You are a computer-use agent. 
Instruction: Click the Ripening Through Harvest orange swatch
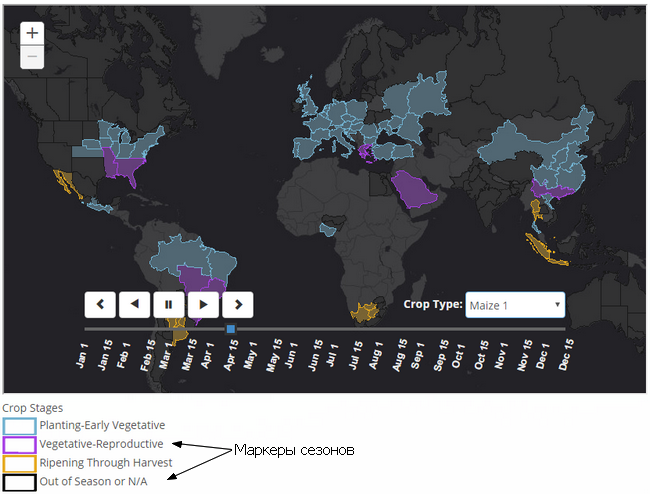click(19, 464)
